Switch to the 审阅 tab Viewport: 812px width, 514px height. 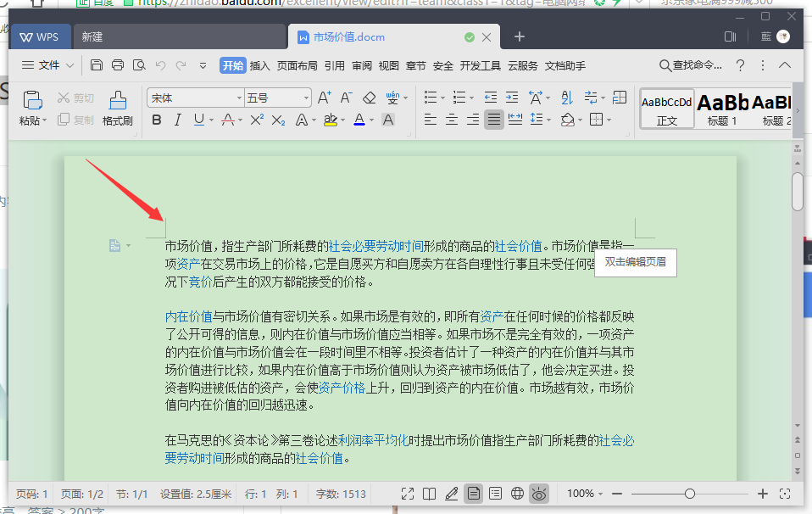pyautogui.click(x=361, y=66)
